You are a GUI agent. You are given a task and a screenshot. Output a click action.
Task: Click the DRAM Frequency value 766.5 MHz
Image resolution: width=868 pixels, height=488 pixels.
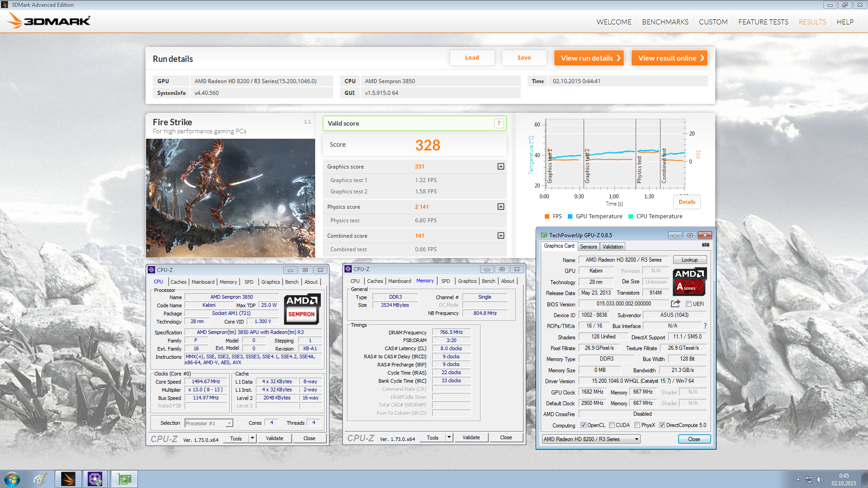tap(451, 332)
